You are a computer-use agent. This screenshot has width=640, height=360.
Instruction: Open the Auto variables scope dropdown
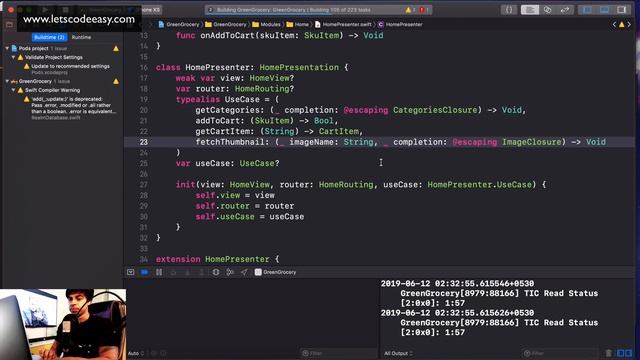coord(136,353)
